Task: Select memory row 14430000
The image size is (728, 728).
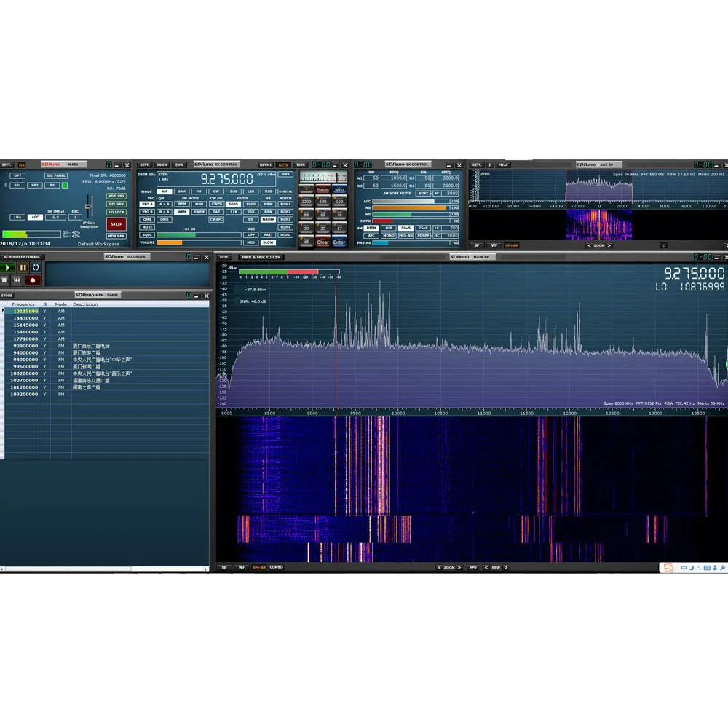Action: click(107, 318)
